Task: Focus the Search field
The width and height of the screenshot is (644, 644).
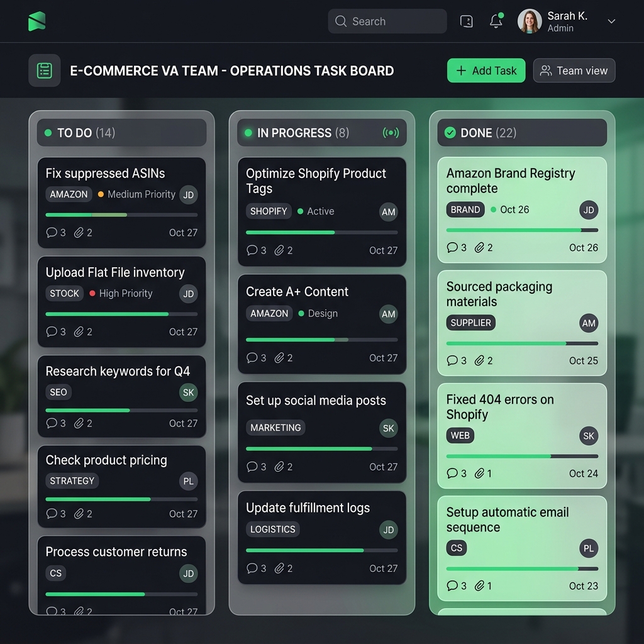Action: pyautogui.click(x=387, y=21)
